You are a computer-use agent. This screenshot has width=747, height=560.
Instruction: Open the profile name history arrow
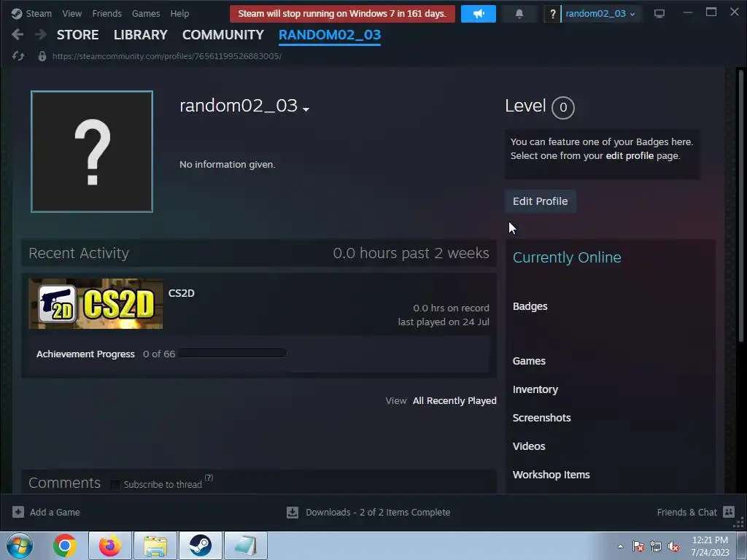pyautogui.click(x=306, y=109)
